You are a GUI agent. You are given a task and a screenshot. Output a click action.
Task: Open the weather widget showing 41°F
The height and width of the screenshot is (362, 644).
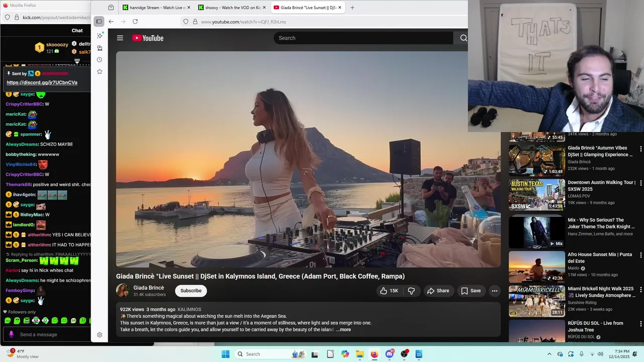[23, 354]
